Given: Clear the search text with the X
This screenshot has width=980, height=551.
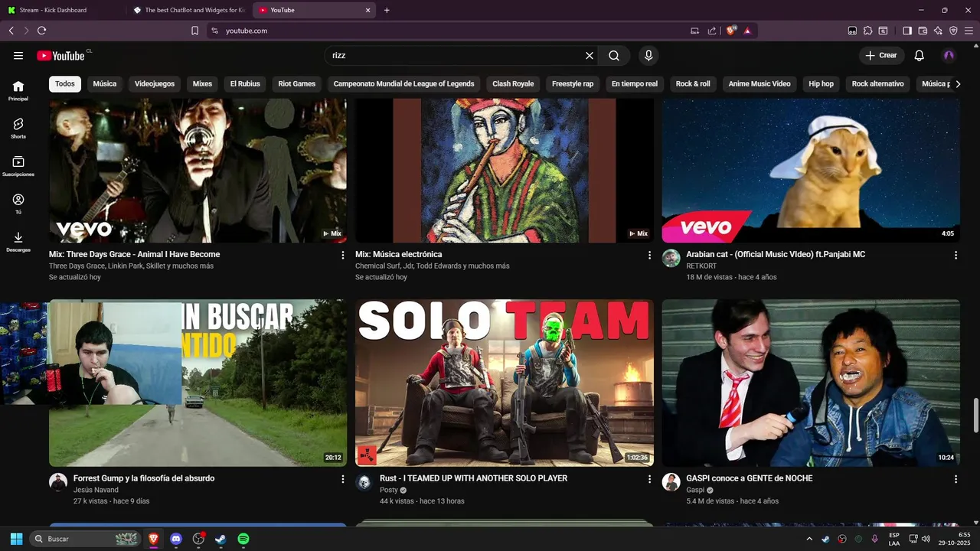Looking at the screenshot, I should tap(590, 56).
